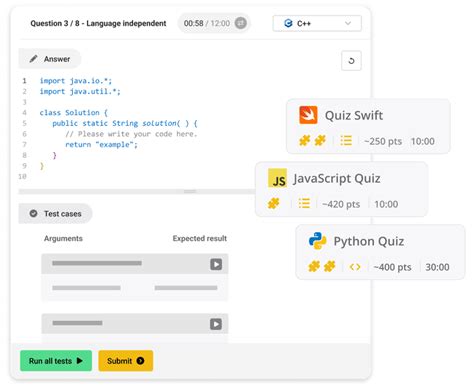Click the comment line 'Please write your code here'
Image resolution: width=474 pixels, height=388 pixels.
point(131,134)
